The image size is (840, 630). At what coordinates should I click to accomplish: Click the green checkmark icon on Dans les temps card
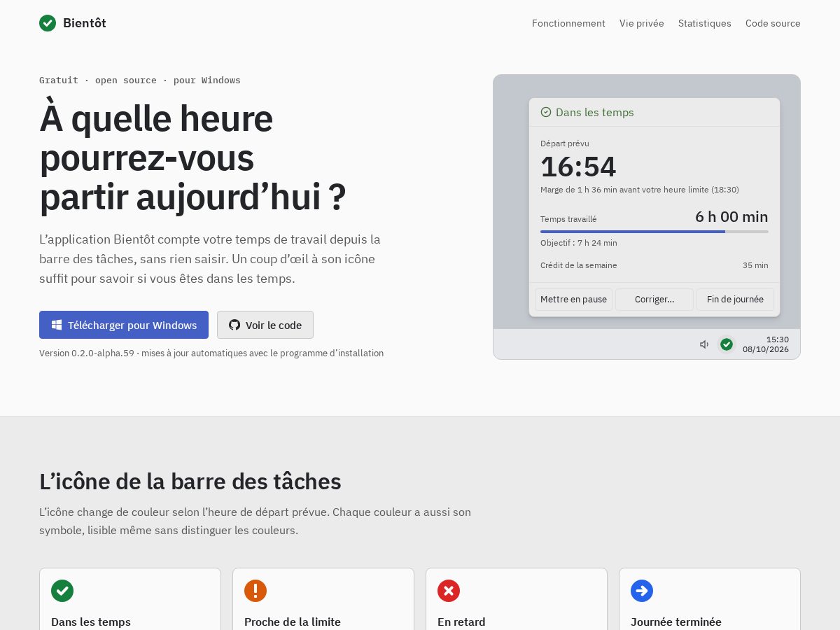coord(62,591)
